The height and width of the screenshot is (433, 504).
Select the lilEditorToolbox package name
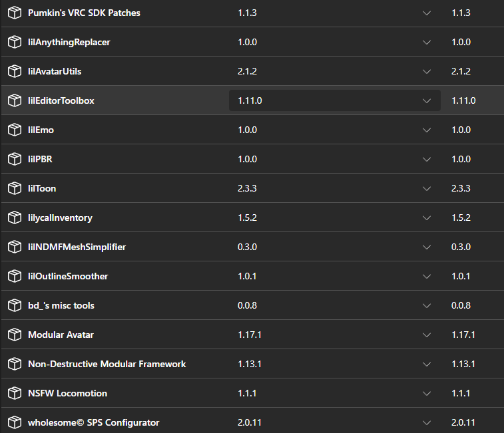(61, 100)
